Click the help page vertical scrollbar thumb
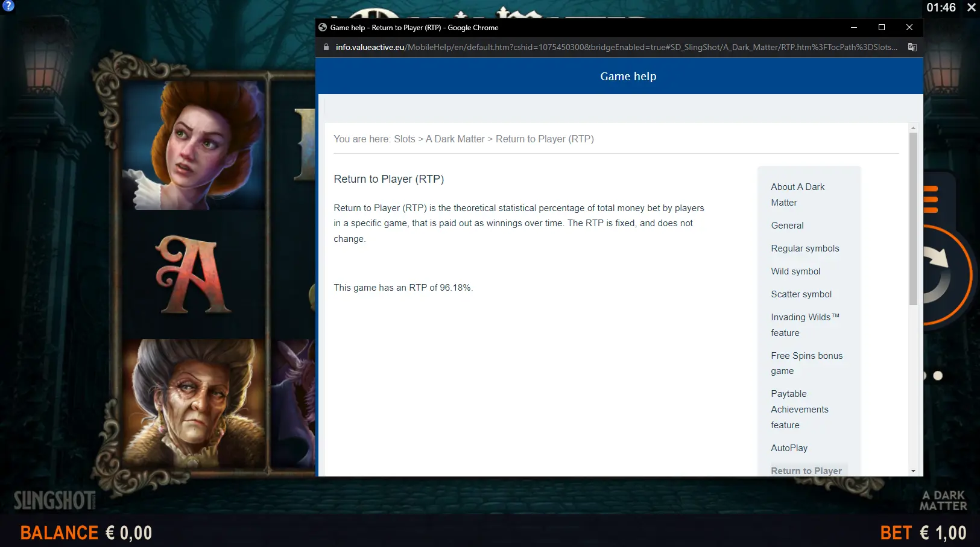Screen dimensions: 980x547 click(x=913, y=219)
